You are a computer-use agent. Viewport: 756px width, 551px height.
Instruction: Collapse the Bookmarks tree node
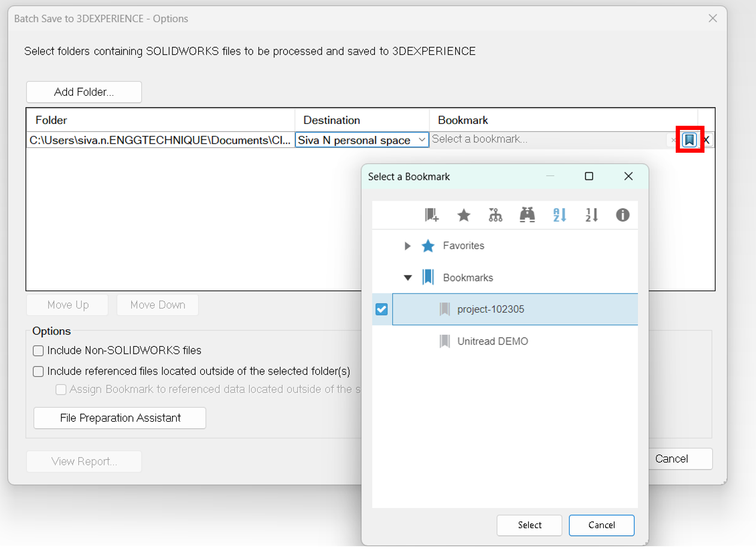click(x=408, y=278)
